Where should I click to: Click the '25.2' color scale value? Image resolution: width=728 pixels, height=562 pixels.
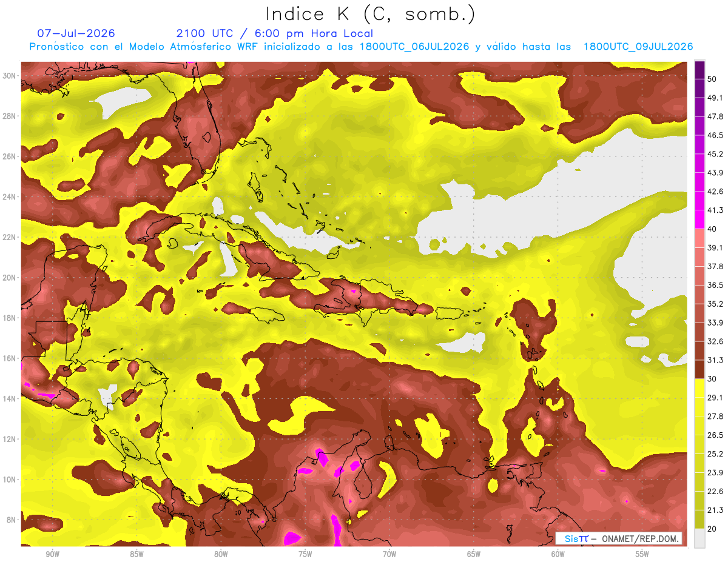(715, 454)
